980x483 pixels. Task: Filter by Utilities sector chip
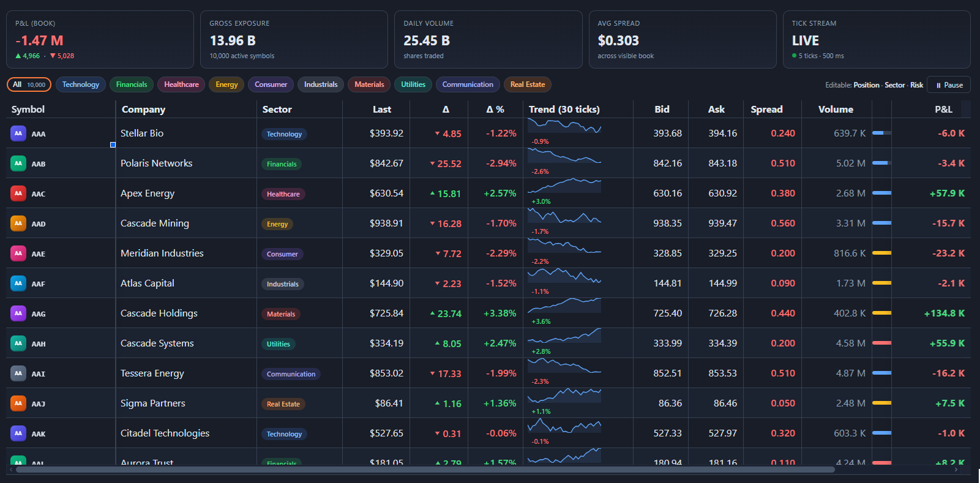tap(413, 84)
